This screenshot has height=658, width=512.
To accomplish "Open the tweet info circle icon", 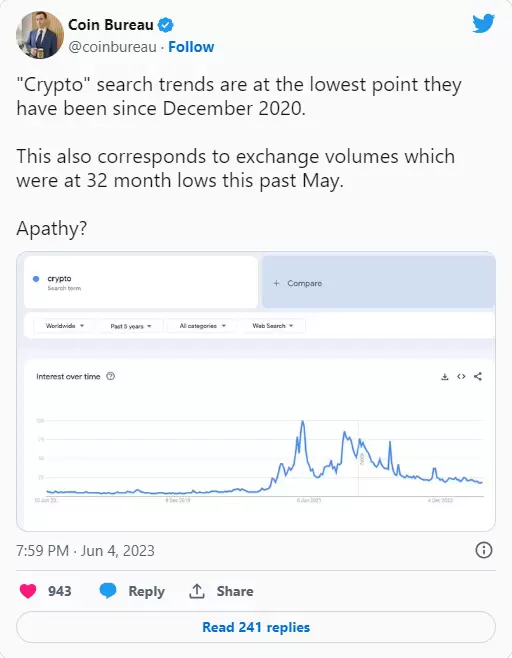I will coord(483,550).
